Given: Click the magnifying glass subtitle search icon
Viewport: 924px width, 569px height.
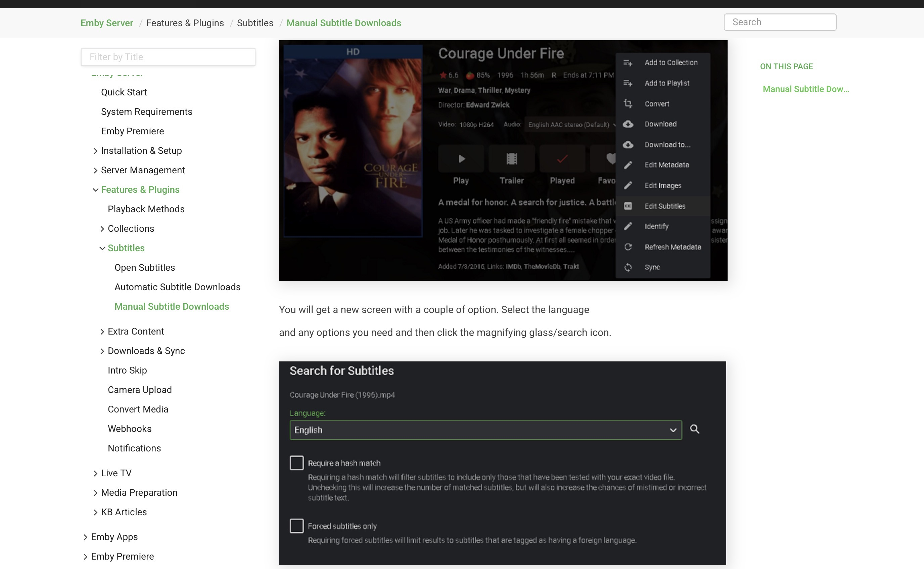Looking at the screenshot, I should pos(694,429).
